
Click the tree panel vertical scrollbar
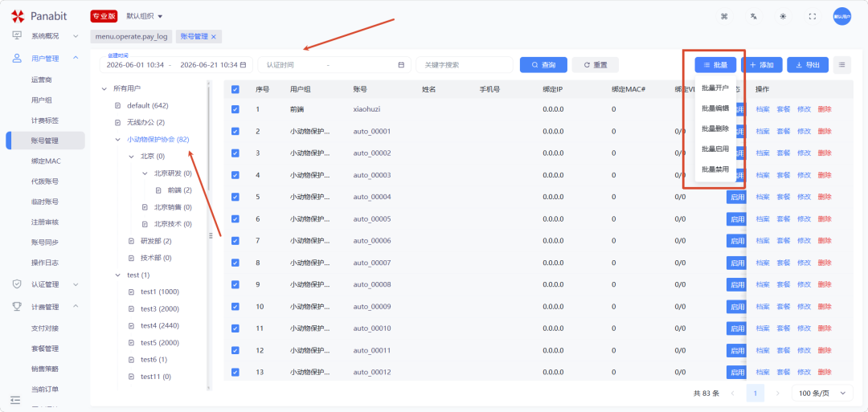tap(209, 138)
